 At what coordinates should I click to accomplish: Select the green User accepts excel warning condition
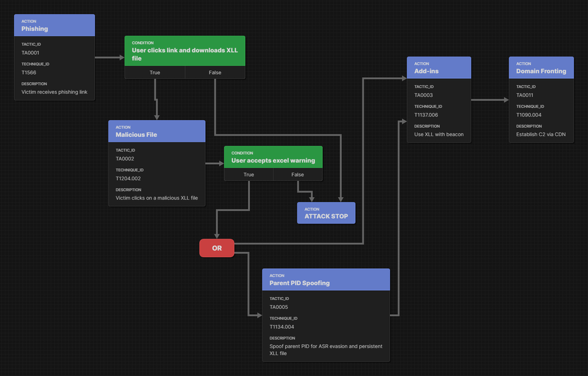coord(273,157)
